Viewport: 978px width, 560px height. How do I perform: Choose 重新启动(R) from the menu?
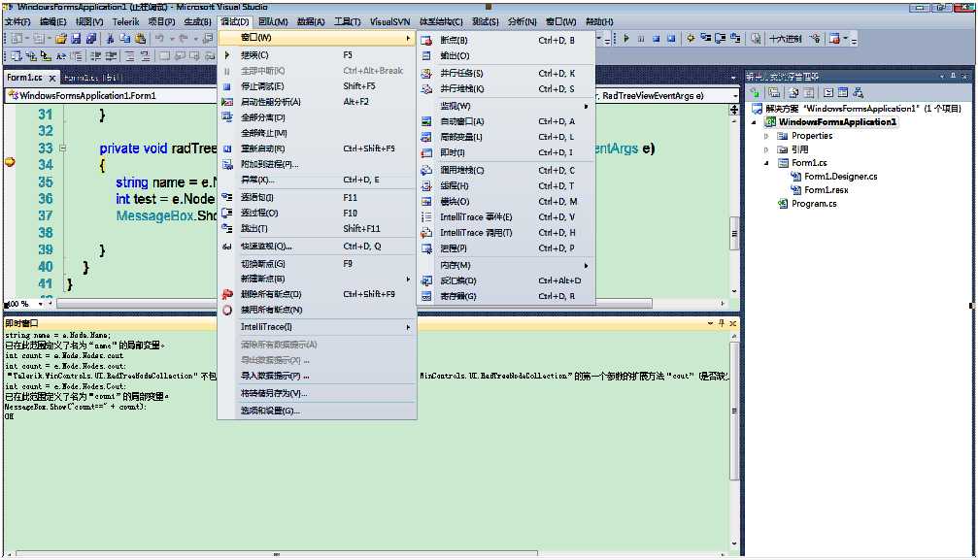[317, 148]
